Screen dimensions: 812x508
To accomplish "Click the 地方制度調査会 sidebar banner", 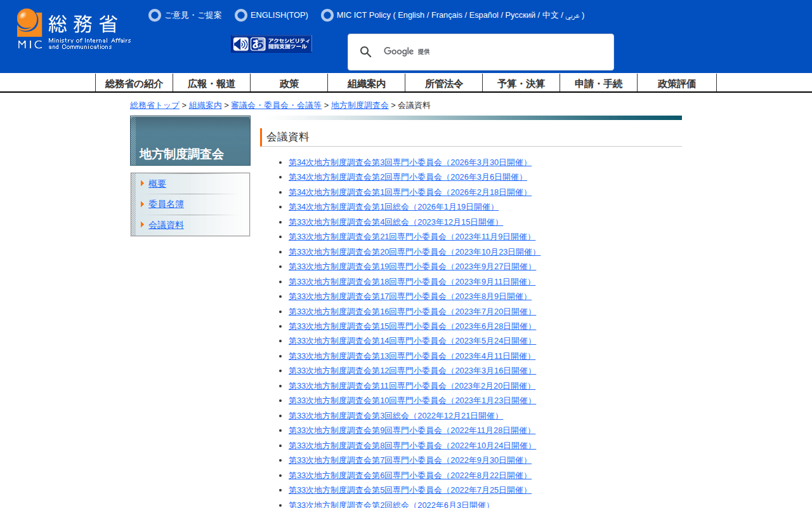I will pyautogui.click(x=190, y=141).
